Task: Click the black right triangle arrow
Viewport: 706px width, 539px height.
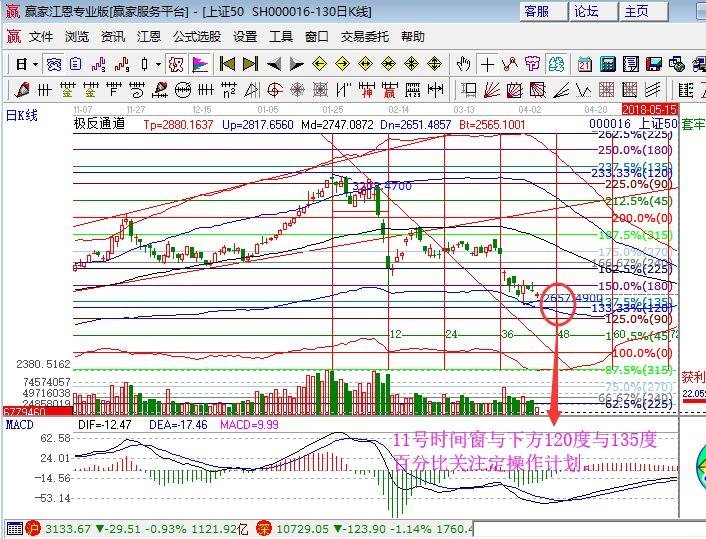Action: (296, 64)
